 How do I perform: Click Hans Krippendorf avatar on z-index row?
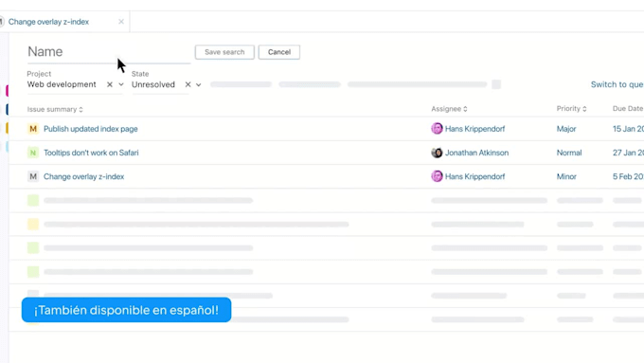click(437, 176)
